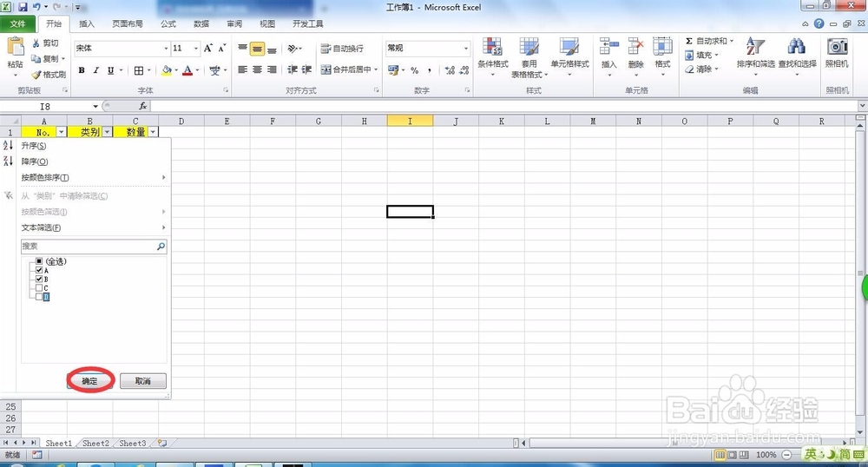Toggle Underline formatting

tap(111, 70)
